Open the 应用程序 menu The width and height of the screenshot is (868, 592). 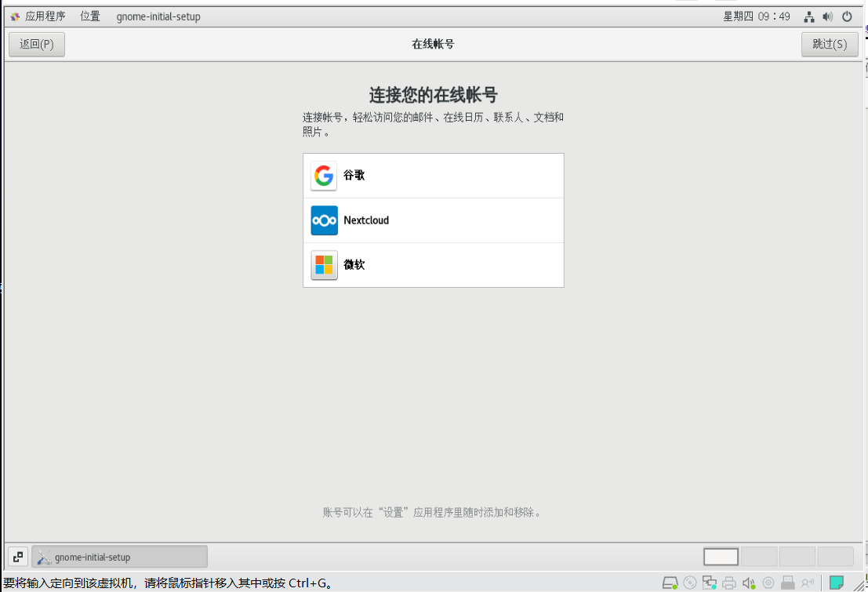(x=45, y=16)
